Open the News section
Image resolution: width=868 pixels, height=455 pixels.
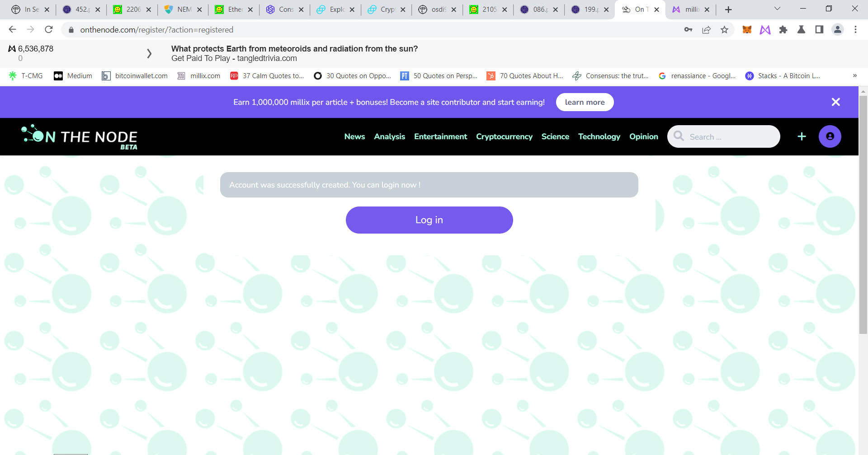pyautogui.click(x=354, y=136)
